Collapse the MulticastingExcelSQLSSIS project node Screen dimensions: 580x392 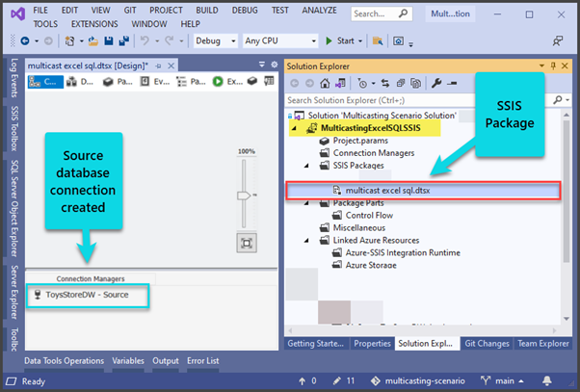coord(294,128)
